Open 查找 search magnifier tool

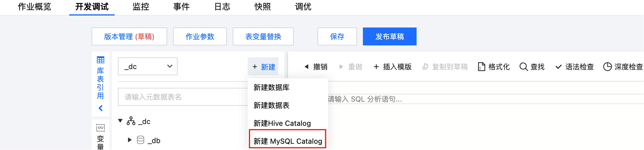click(x=523, y=67)
